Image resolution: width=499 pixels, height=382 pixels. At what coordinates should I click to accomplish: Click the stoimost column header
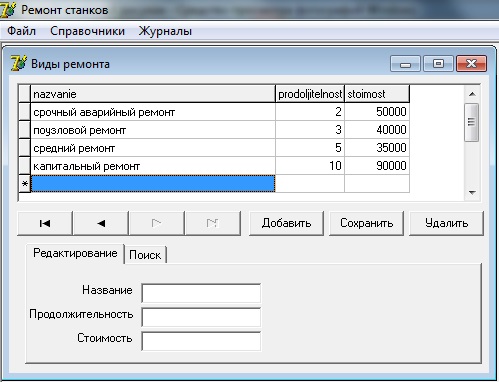coord(377,94)
